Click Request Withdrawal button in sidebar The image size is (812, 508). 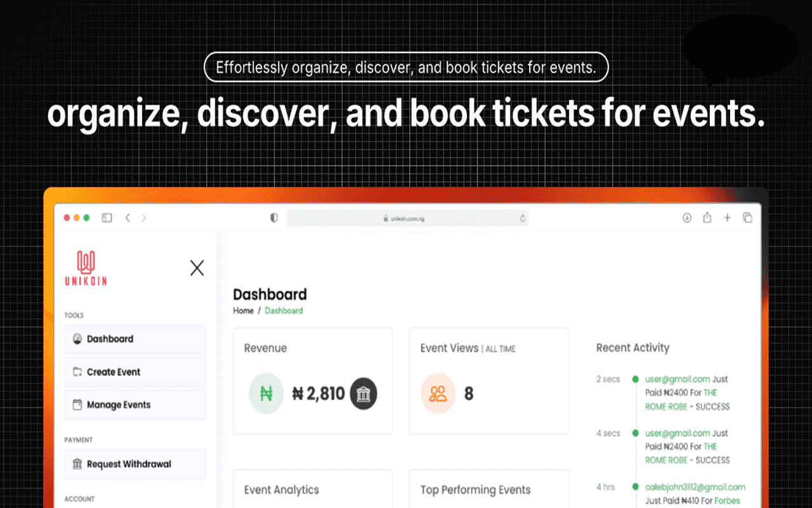coord(135,464)
